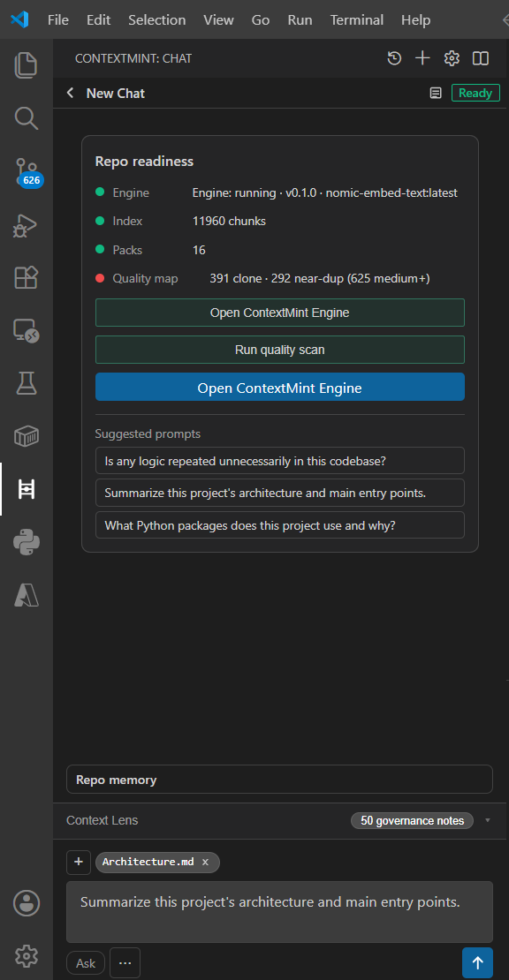Viewport: 509px width, 980px height.
Task: Click the red Quality map status dot
Action: coord(100,278)
